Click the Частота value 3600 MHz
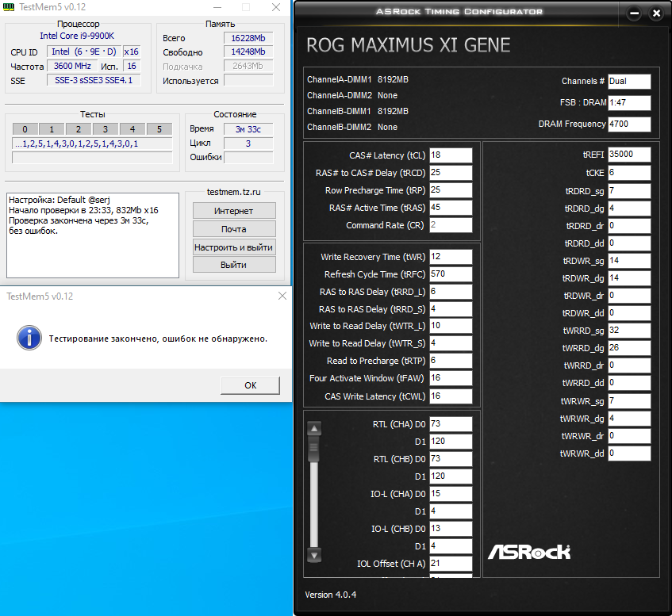672x616 pixels. pos(72,66)
